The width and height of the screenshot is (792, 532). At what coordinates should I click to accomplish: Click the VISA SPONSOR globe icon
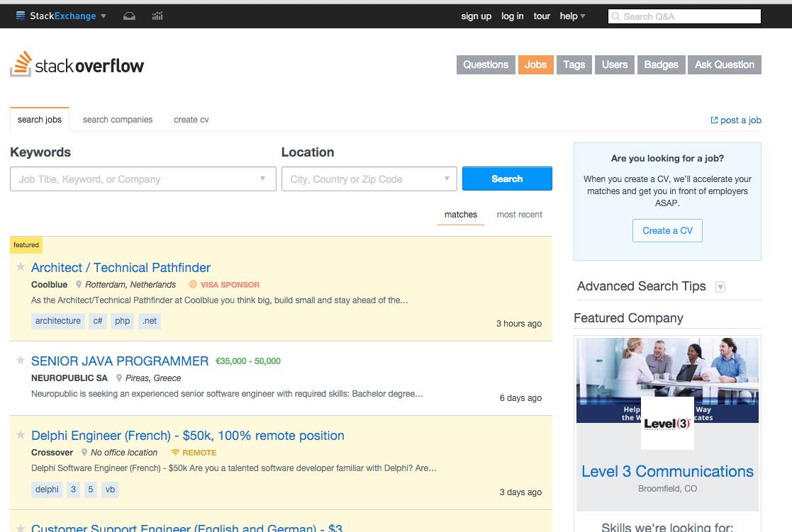[193, 284]
